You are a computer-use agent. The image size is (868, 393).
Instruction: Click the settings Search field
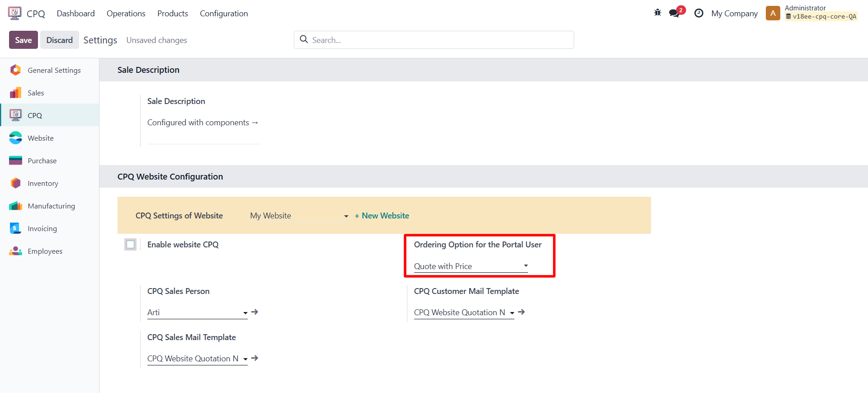(434, 40)
